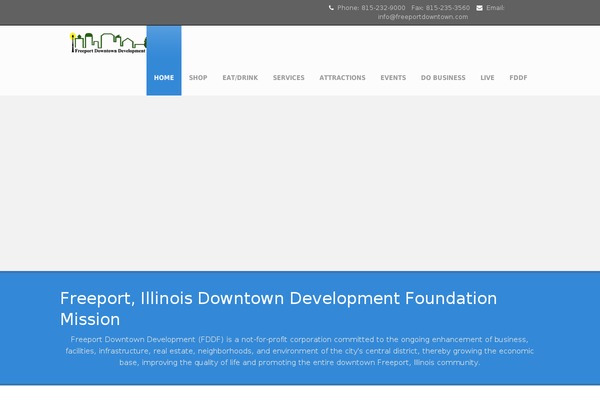The image size is (600, 400).
Task: Click the Downtown Development Foundation Mission heading
Action: 279,309
